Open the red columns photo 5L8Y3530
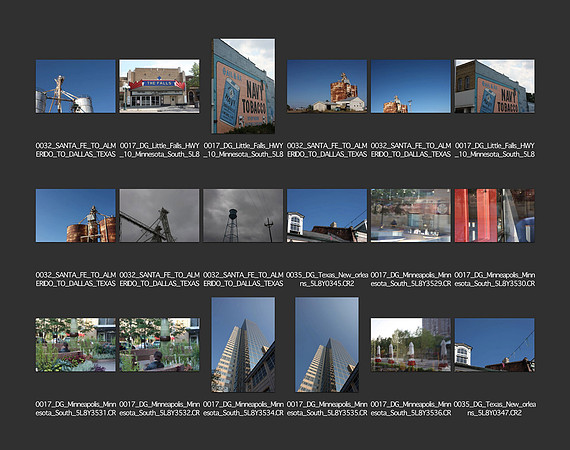The width and height of the screenshot is (570, 450). pos(494,216)
